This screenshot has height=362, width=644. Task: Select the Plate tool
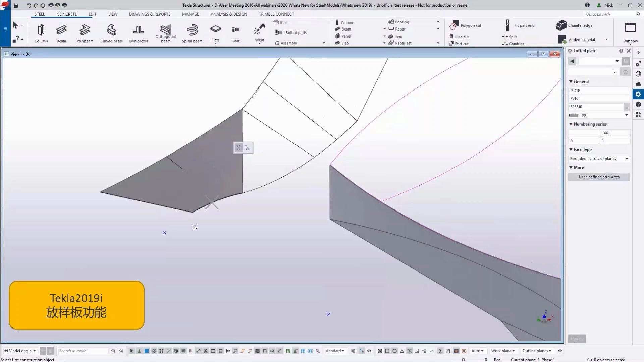215,33
